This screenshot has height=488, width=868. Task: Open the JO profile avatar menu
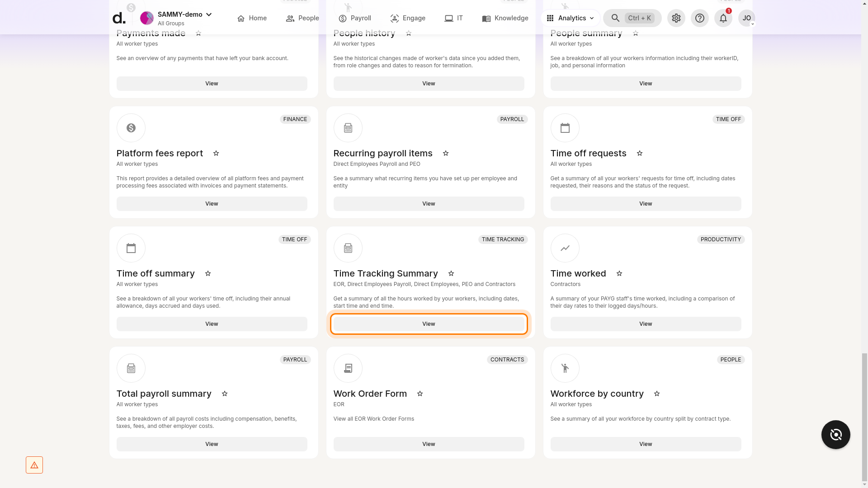(x=747, y=18)
